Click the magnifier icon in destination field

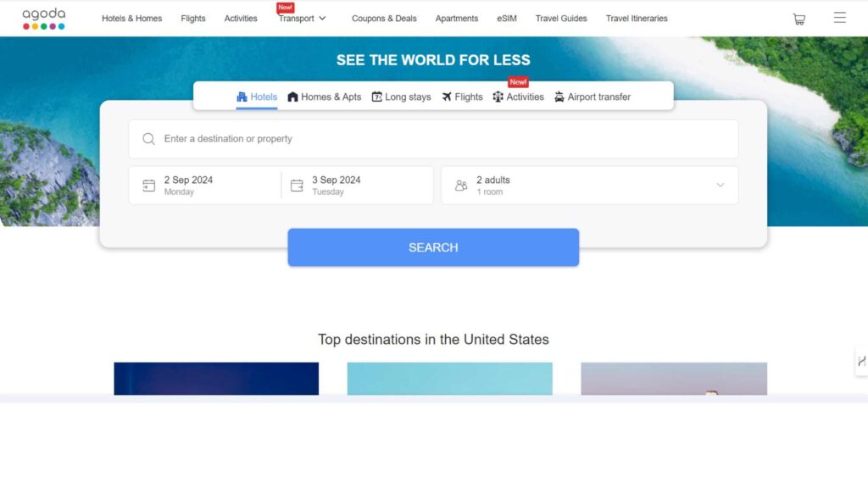pos(149,139)
